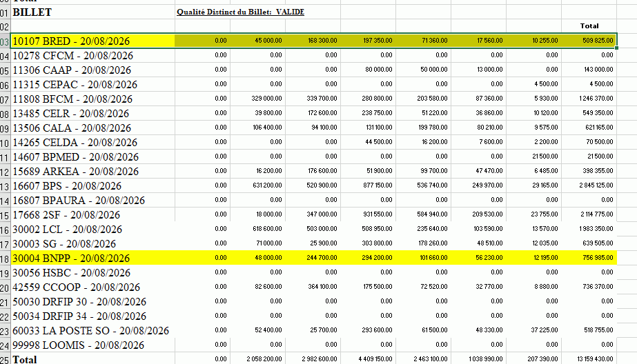The image size is (637, 364).
Task: Select the 99998 LOOMIS - 20/08/2026 cell
Action: click(93, 345)
